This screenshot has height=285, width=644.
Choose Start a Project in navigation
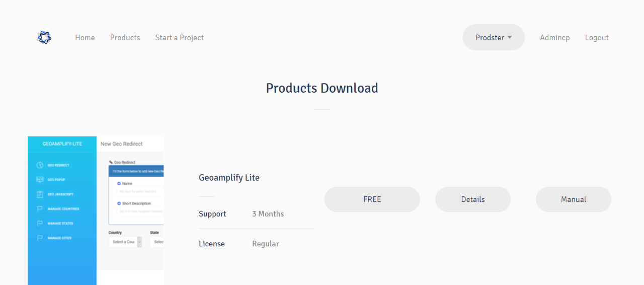pyautogui.click(x=180, y=38)
